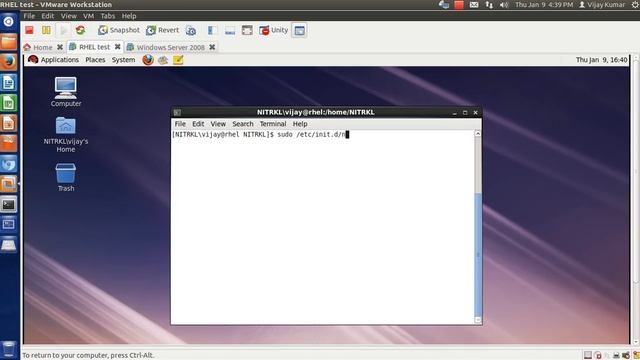The height and width of the screenshot is (360, 640).
Task: Close the RHEL test tab
Action: (117, 47)
